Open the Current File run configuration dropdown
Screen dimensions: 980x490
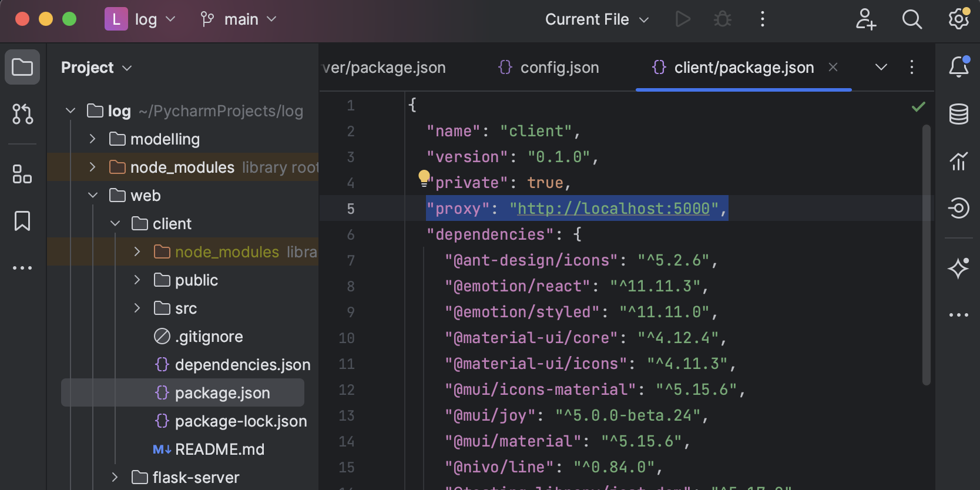596,19
